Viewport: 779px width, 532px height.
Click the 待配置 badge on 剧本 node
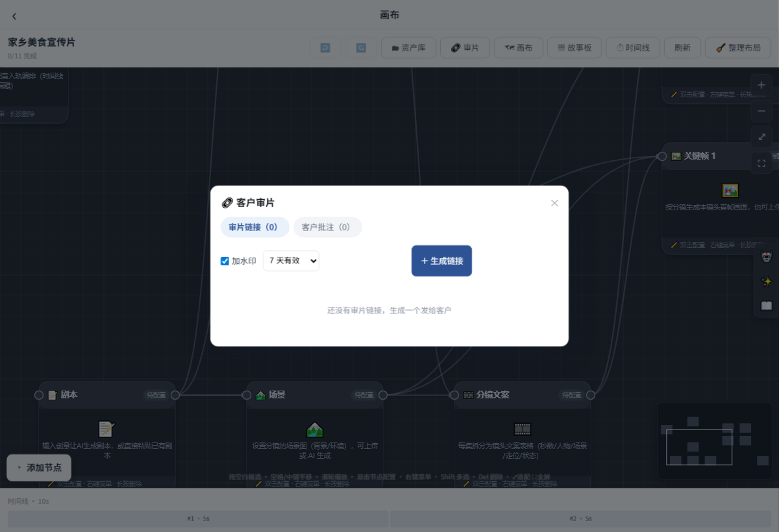156,395
